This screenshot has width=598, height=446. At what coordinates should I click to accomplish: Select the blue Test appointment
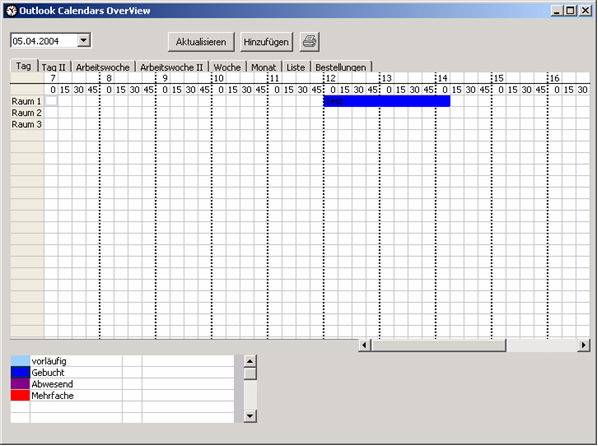click(x=387, y=101)
